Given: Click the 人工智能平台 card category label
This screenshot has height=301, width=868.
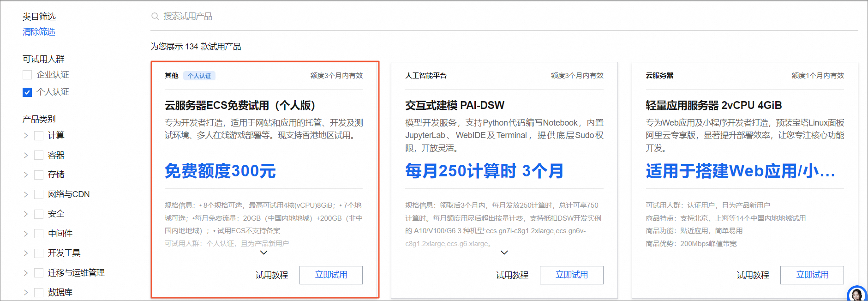Looking at the screenshot, I should pos(426,76).
